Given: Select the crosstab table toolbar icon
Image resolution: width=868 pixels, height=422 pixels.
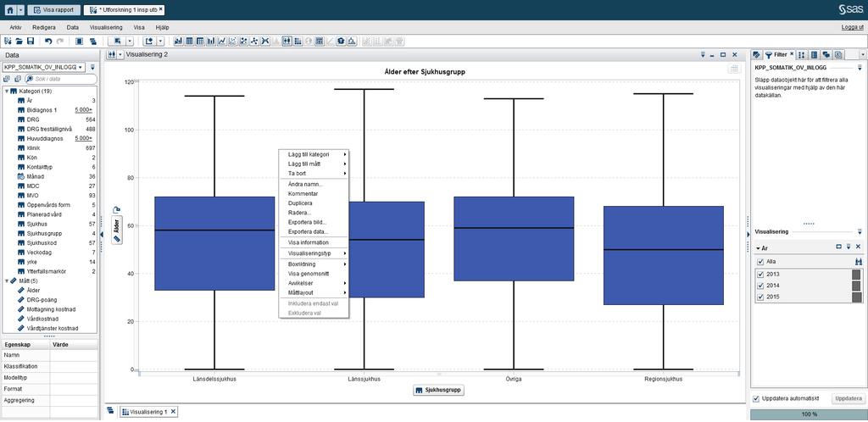Looking at the screenshot, I should click(x=200, y=41).
